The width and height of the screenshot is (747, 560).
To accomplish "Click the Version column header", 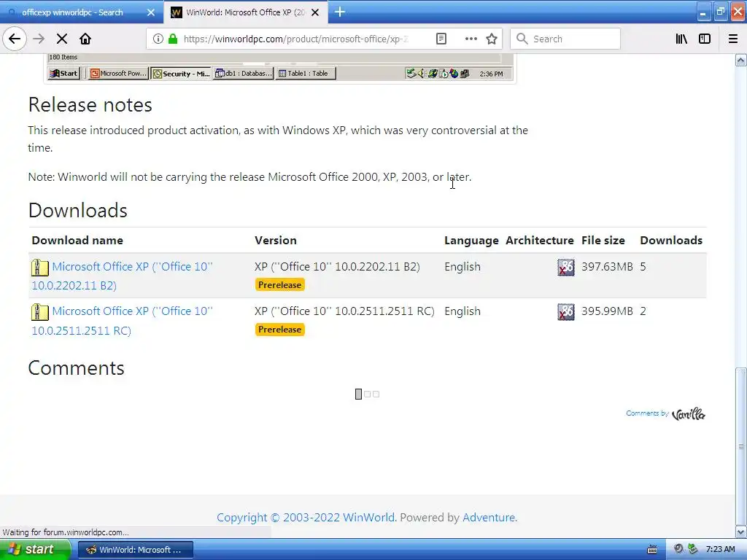I will [275, 241].
